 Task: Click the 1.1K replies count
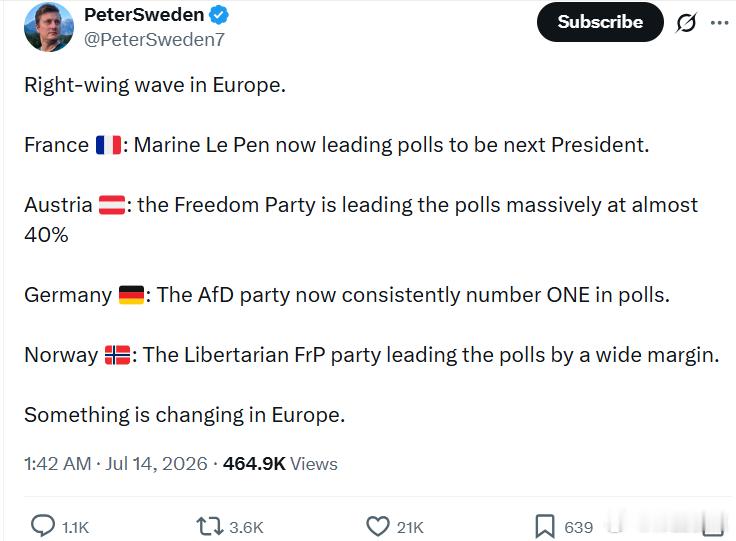75,527
